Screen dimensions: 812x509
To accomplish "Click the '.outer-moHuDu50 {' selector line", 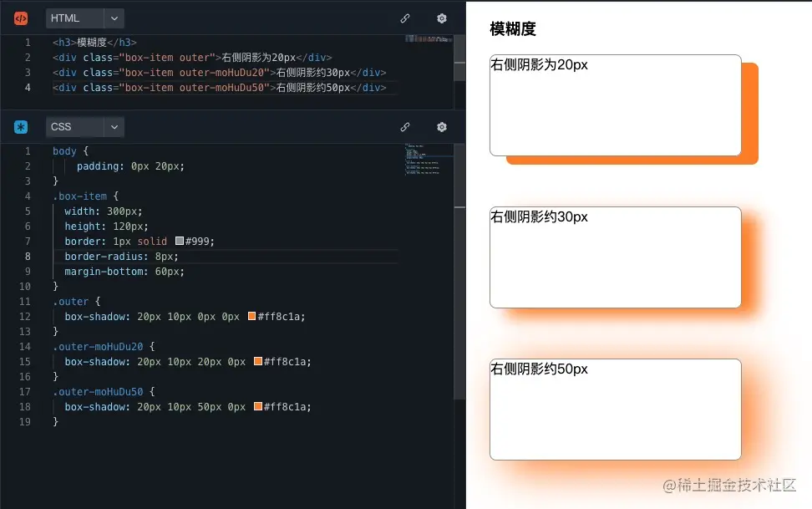I will [x=104, y=392].
